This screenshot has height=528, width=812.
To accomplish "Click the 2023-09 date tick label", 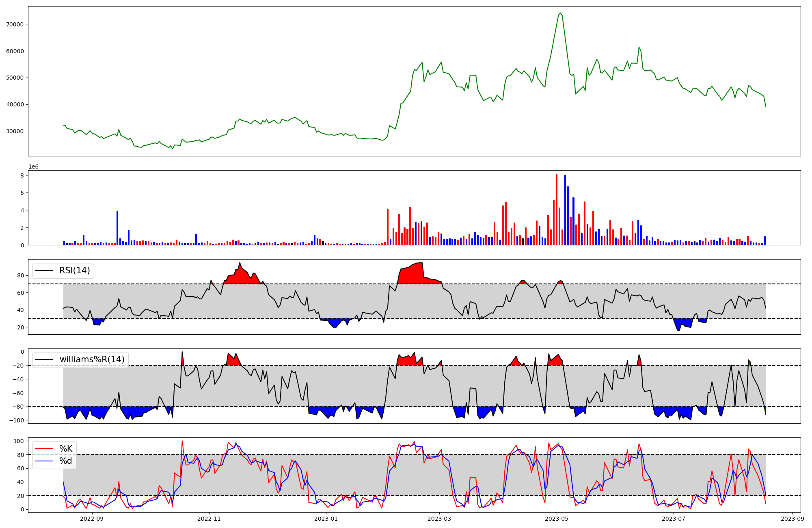I will [793, 519].
